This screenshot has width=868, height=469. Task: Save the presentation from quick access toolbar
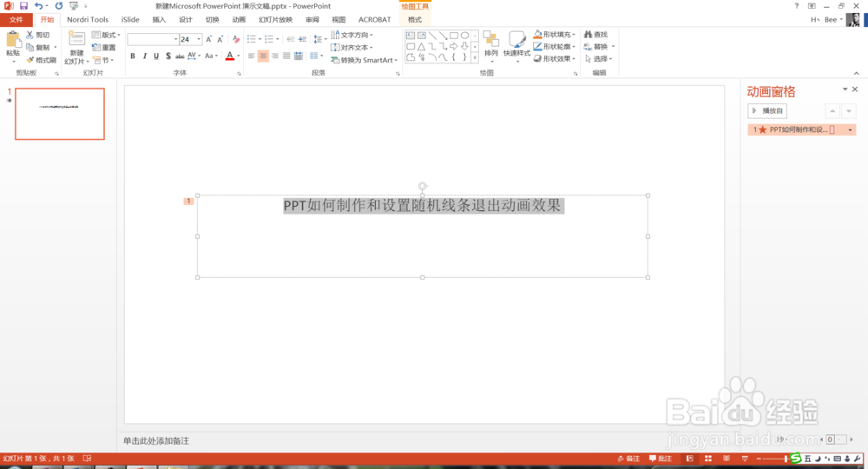click(23, 6)
